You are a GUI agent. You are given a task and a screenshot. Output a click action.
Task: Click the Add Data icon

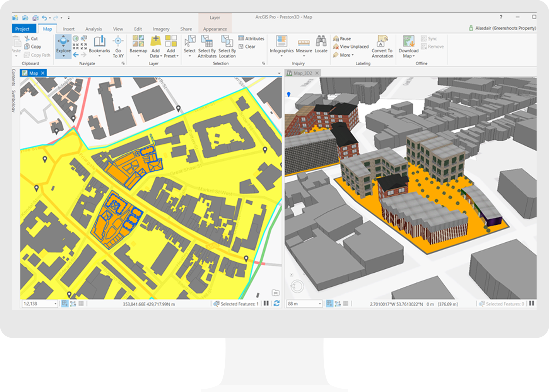156,41
